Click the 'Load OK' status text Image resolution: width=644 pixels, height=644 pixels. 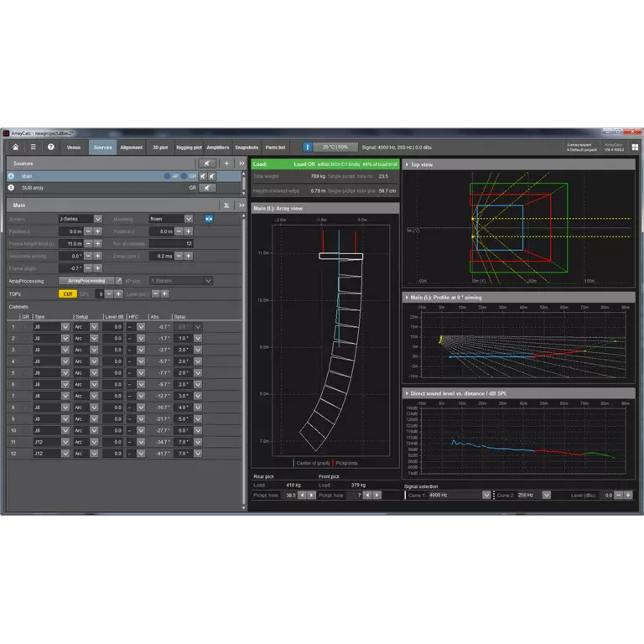pyautogui.click(x=304, y=164)
